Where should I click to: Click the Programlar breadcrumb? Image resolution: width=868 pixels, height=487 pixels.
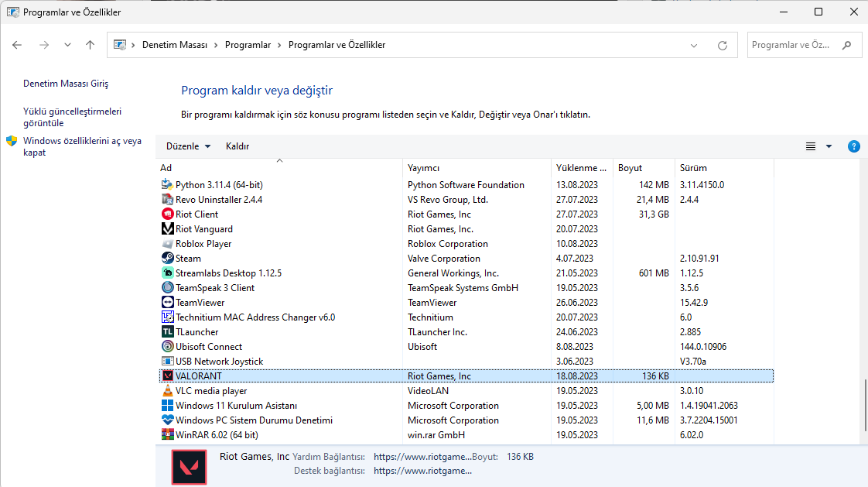coord(248,46)
